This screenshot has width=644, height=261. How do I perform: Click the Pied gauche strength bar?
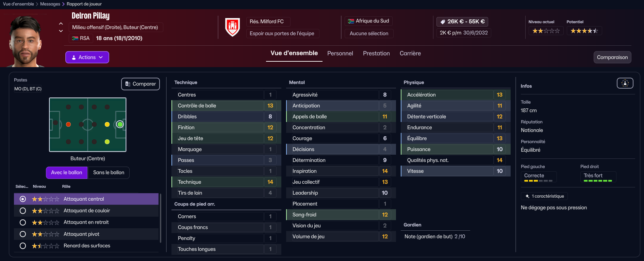click(538, 181)
